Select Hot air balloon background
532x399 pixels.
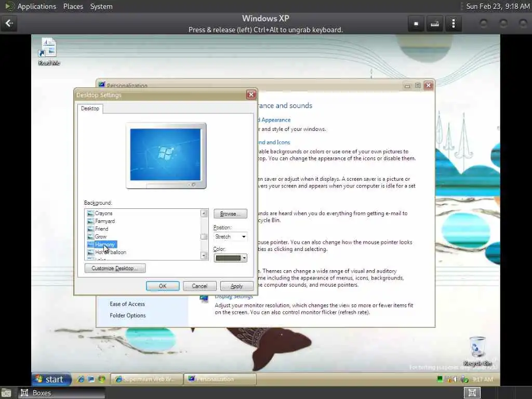[x=111, y=252]
